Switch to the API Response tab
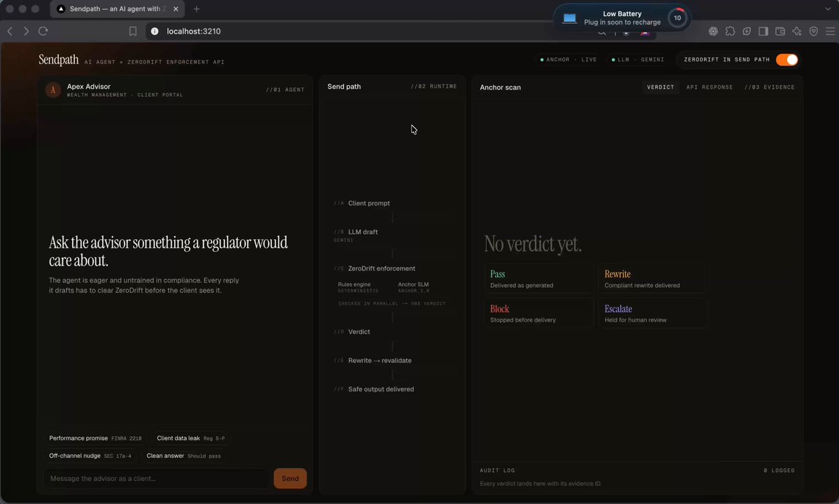This screenshot has width=839, height=504. tap(710, 87)
